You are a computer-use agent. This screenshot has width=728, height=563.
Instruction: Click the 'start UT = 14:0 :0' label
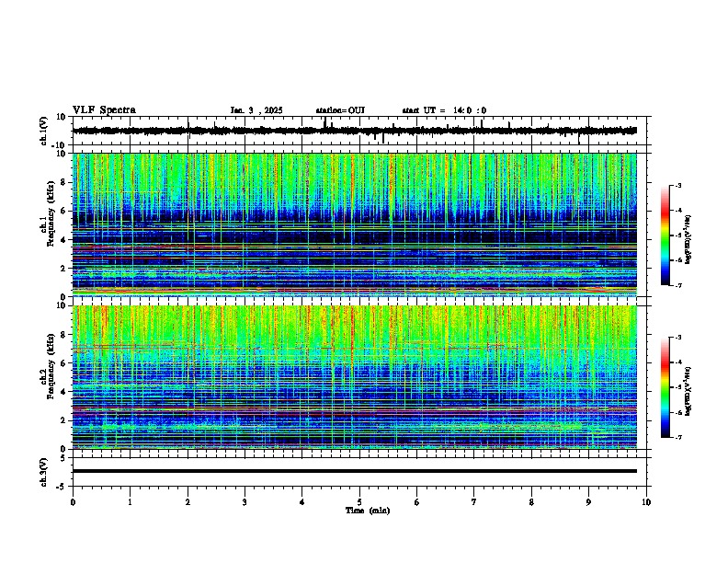(x=444, y=110)
